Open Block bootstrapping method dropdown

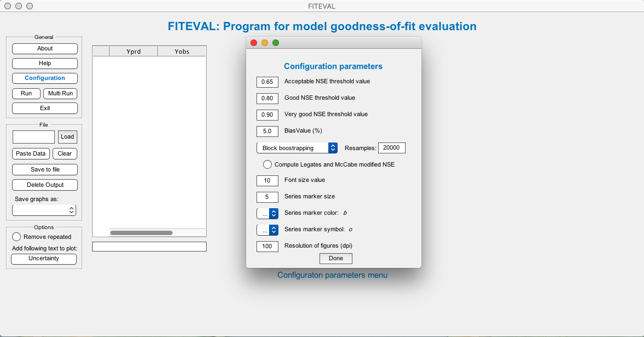[297, 148]
